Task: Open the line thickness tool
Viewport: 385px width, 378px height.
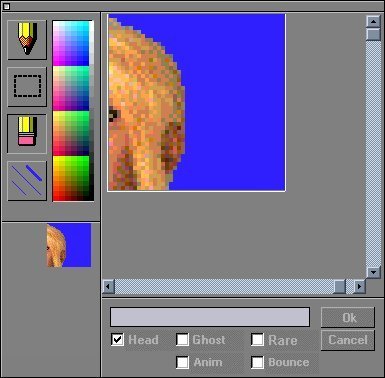Action: click(27, 181)
